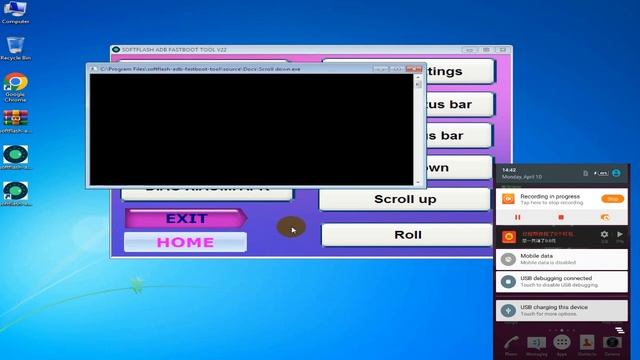The image size is (640, 360).
Task: Click 'USB charging this device' notification text
Action: coord(554,307)
